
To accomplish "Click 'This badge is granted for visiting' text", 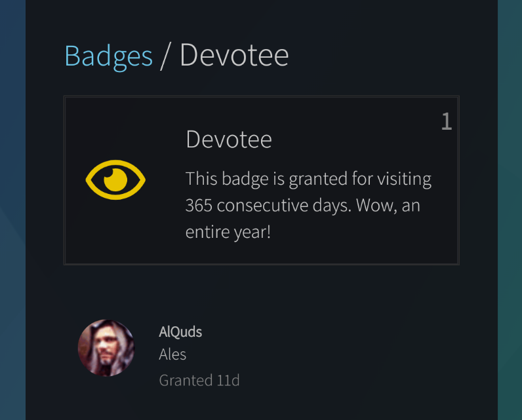I will pos(308,179).
